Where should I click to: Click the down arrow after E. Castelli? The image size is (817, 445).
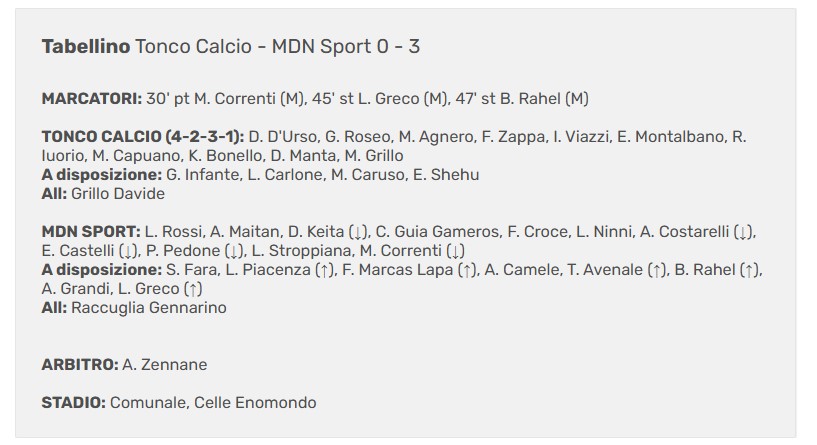(x=128, y=251)
